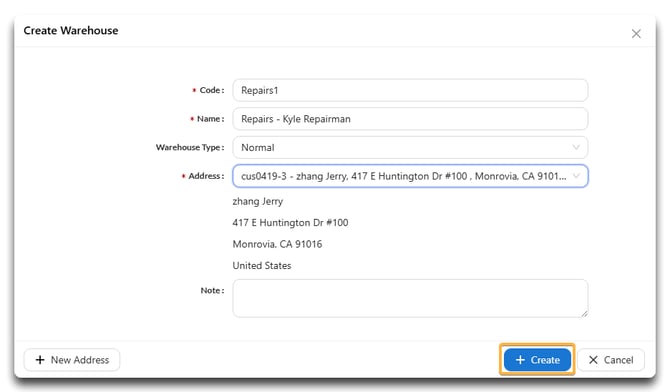Focus the Code field containing Repairs1
The height and width of the screenshot is (392, 670).
410,90
